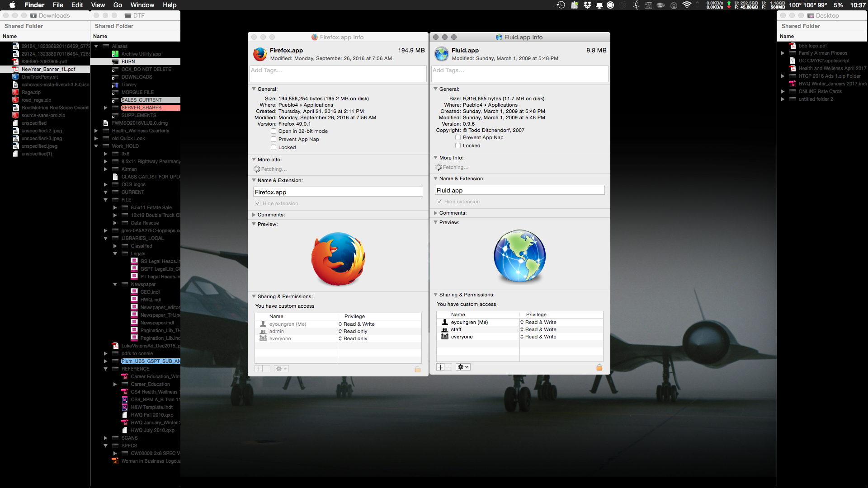Toggle Locked checkbox in Firefox.app Info
This screenshot has height=488, width=868.
(274, 147)
